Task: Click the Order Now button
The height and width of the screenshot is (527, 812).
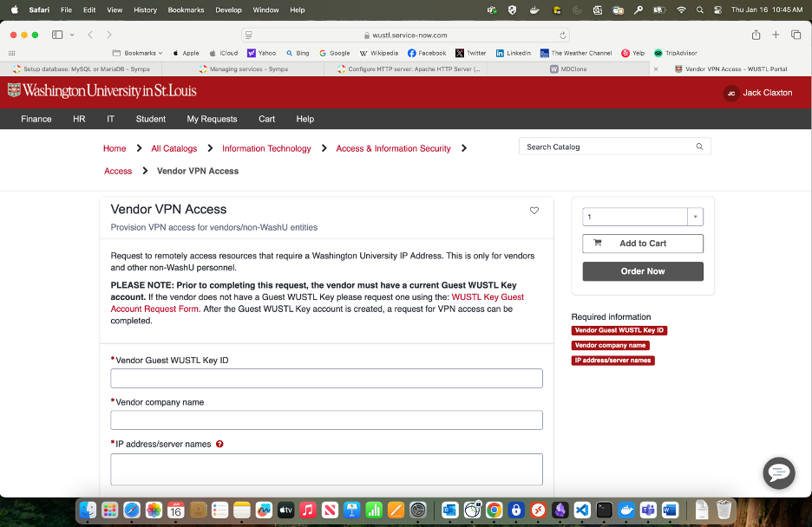Action: (x=643, y=271)
